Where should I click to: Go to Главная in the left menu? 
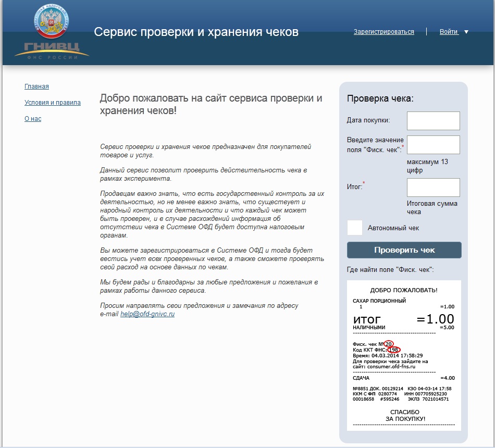[x=36, y=86]
